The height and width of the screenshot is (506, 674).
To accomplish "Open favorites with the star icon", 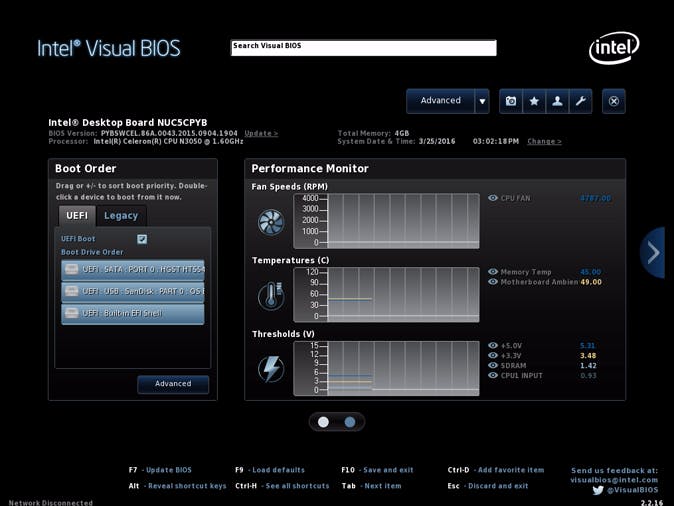I will [x=534, y=101].
